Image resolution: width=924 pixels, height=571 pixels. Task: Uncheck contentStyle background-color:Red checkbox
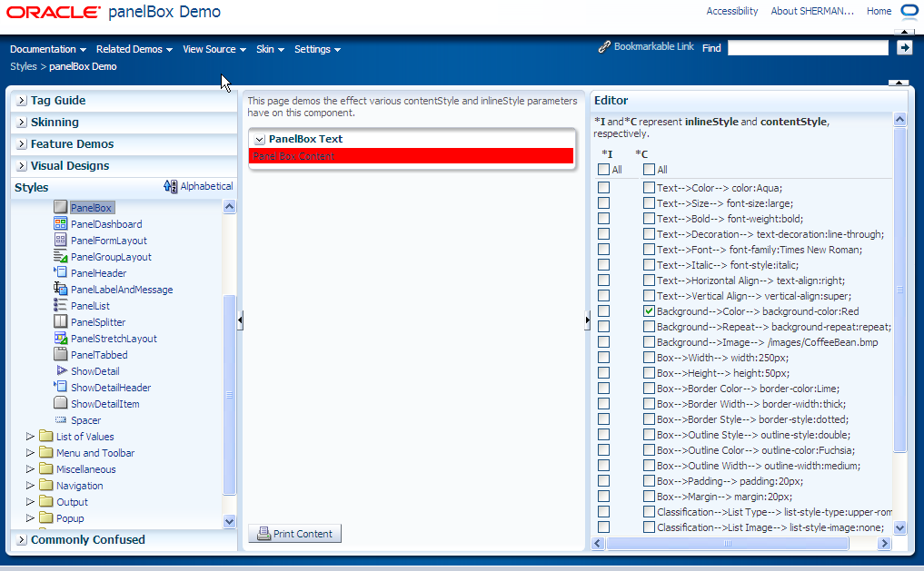pos(649,310)
